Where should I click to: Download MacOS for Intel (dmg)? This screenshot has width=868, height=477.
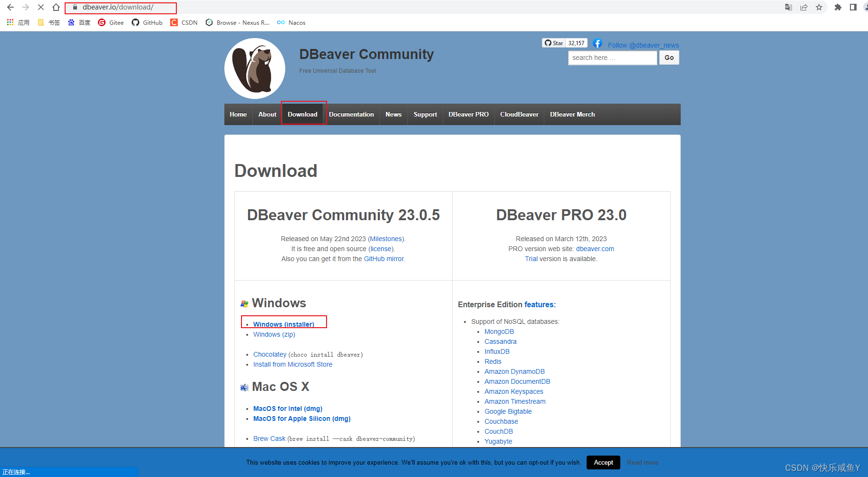pyautogui.click(x=288, y=409)
